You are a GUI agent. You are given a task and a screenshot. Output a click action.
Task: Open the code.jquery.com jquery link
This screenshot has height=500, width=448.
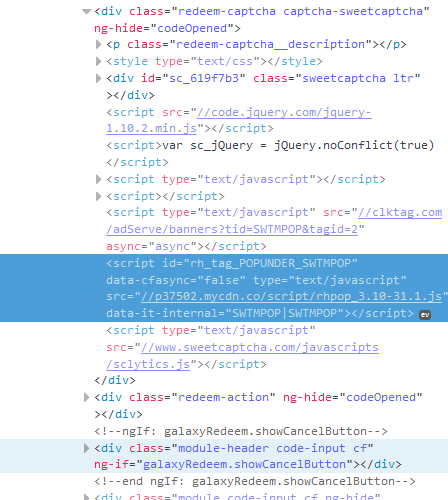(239, 120)
